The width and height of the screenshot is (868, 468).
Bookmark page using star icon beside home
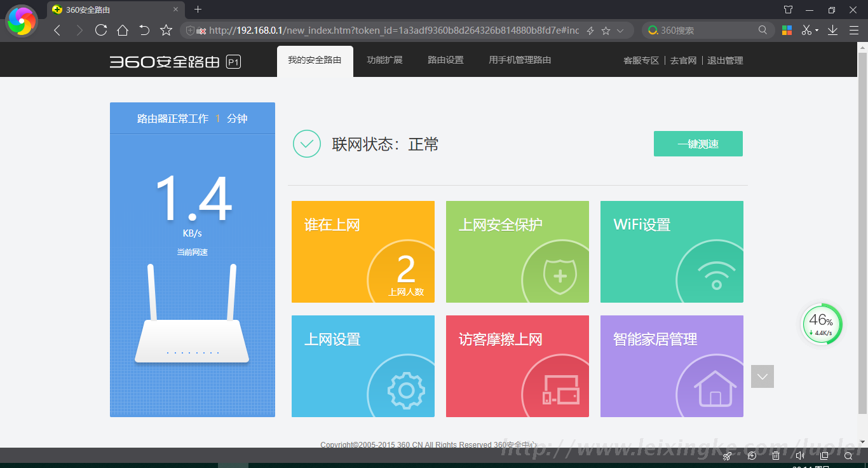coord(166,30)
